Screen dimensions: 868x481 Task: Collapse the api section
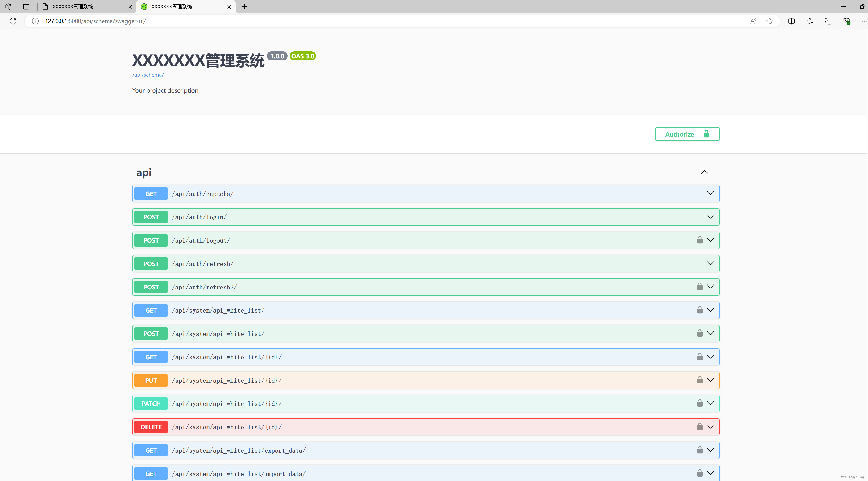coord(704,172)
